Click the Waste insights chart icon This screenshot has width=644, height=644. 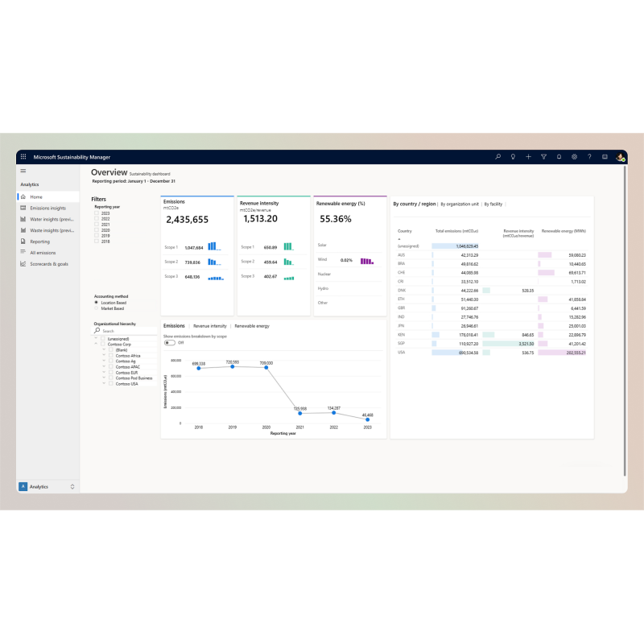point(23,230)
